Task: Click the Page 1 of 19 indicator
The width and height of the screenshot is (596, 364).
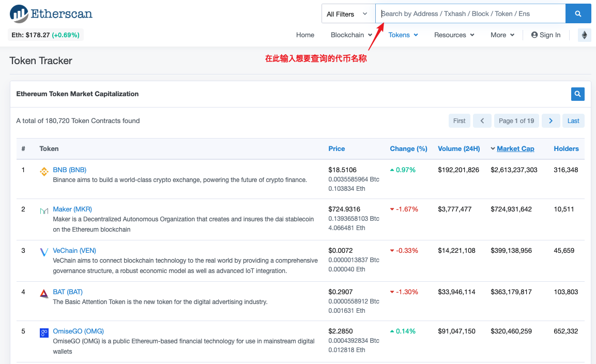Action: (516, 121)
